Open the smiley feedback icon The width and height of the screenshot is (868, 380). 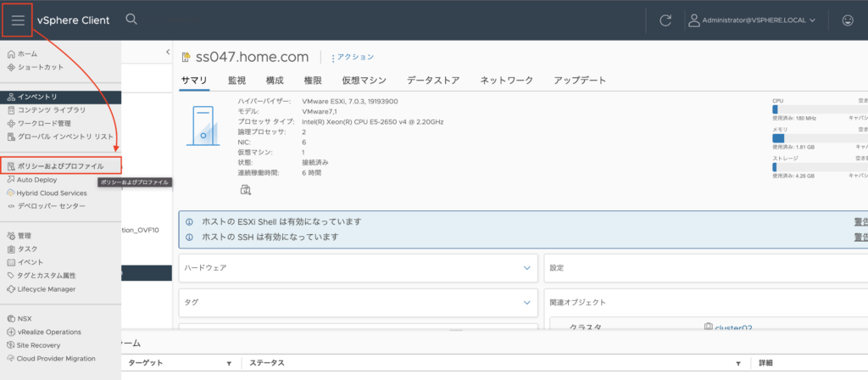click(x=848, y=20)
